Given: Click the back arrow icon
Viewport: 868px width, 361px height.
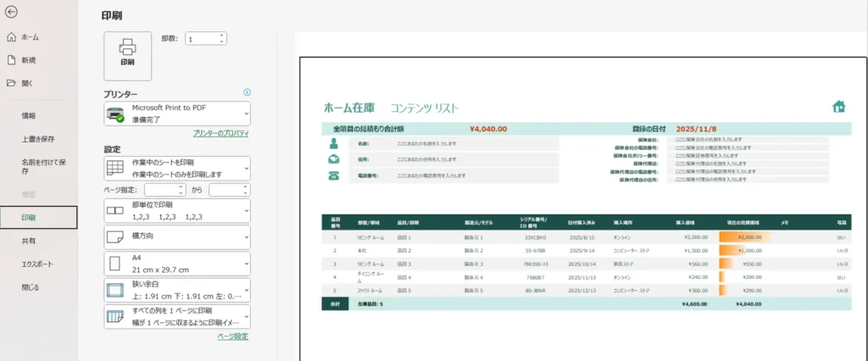Looking at the screenshot, I should click(10, 12).
